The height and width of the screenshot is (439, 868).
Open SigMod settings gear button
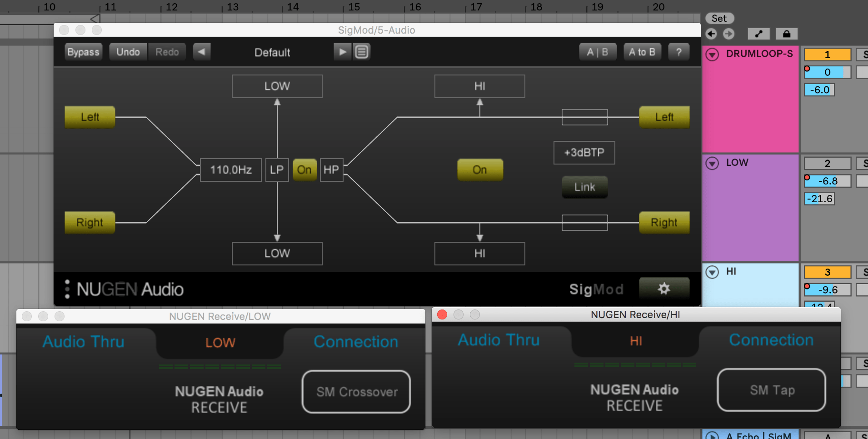(664, 289)
